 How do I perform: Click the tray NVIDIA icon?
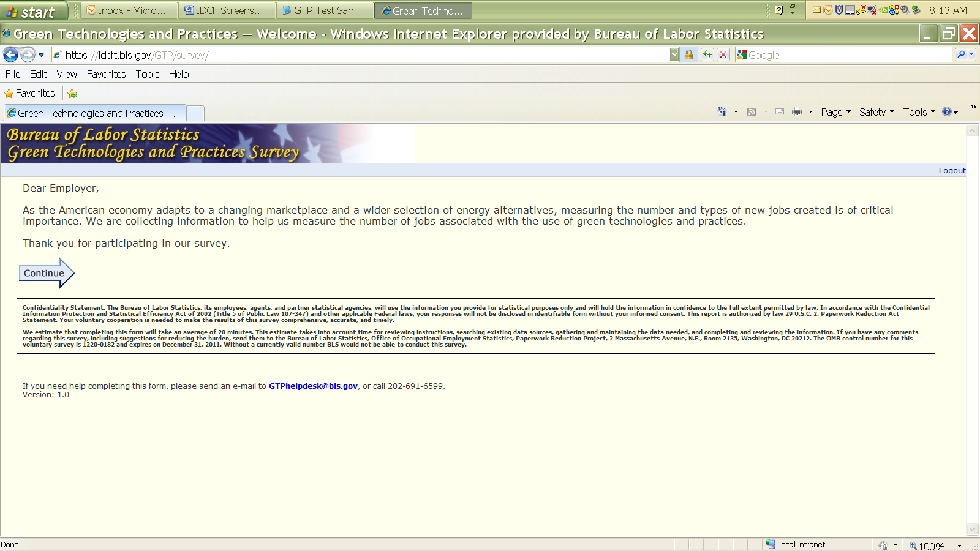[x=883, y=10]
